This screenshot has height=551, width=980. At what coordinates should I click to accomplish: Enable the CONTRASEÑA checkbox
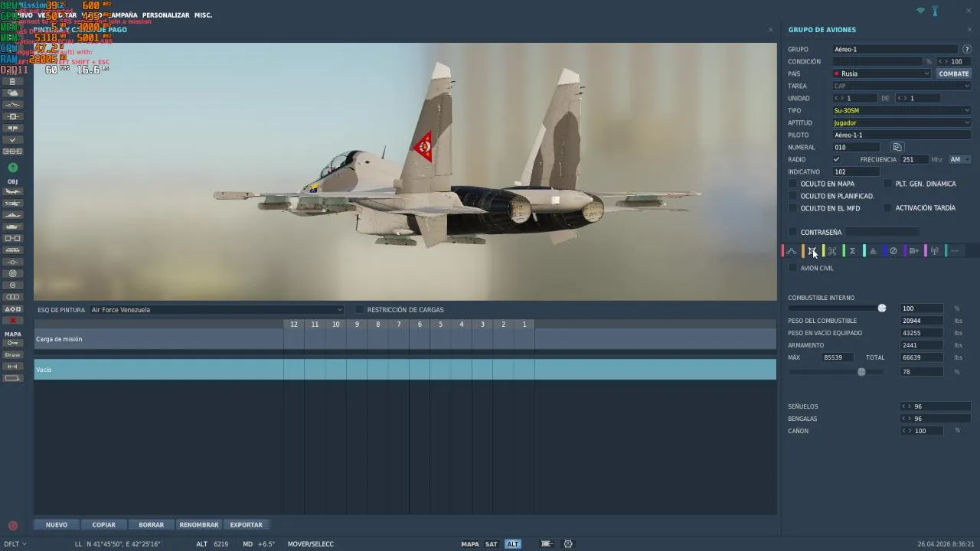pos(793,232)
